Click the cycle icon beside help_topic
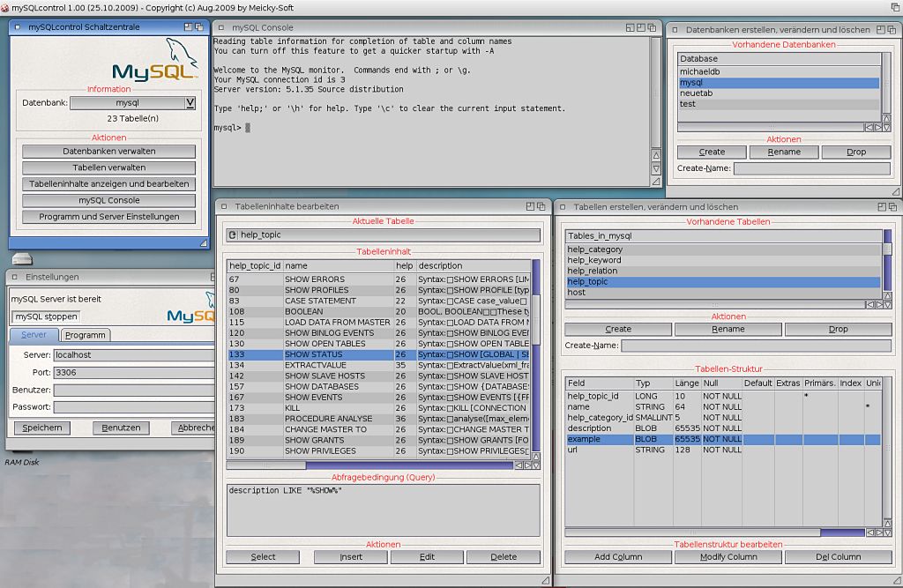The width and height of the screenshot is (903, 588). click(x=233, y=235)
